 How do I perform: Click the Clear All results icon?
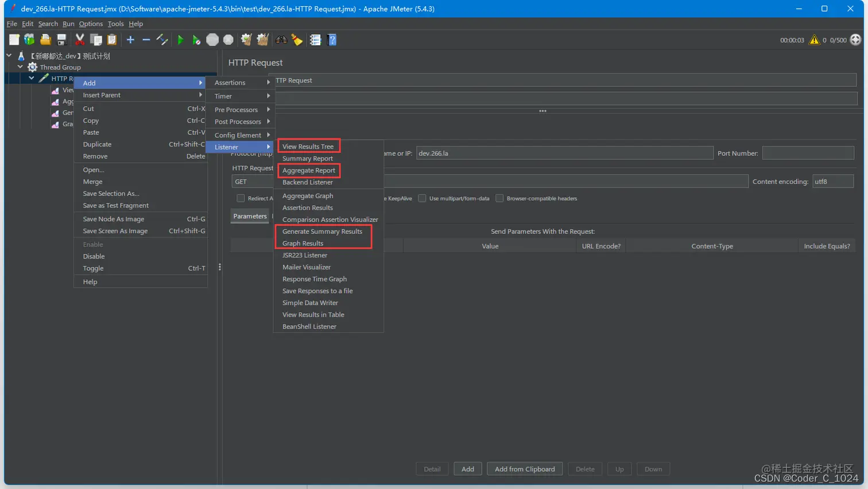coord(262,40)
